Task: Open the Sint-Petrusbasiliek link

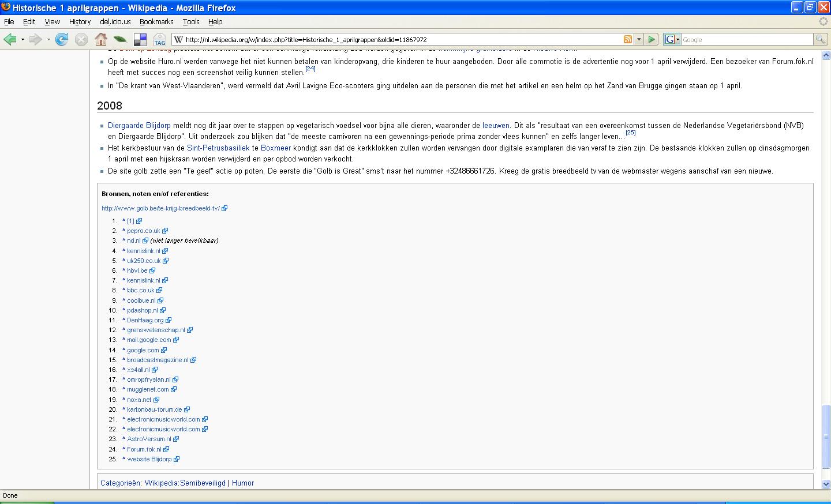Action: tap(218, 148)
